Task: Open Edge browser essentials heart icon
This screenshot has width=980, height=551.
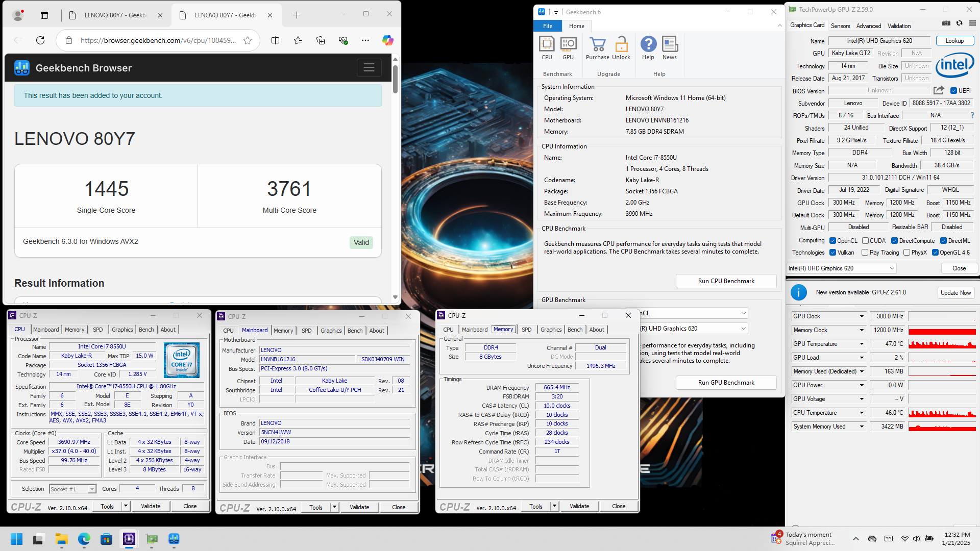Action: pyautogui.click(x=343, y=40)
